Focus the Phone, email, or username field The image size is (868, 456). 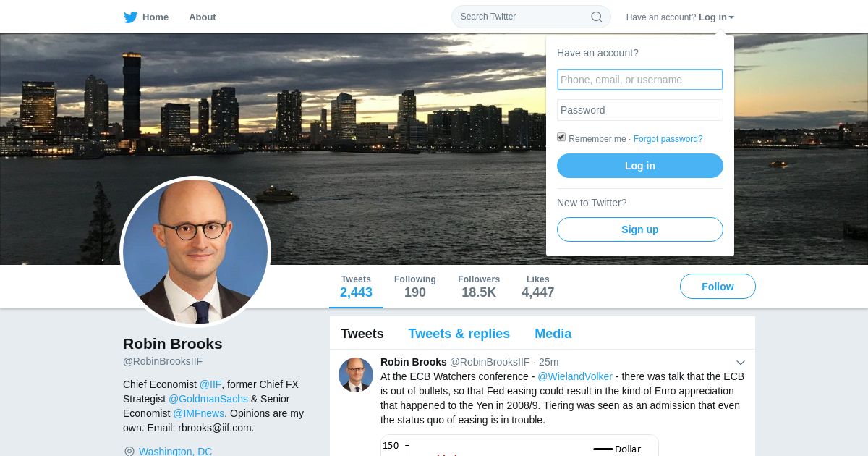click(640, 80)
